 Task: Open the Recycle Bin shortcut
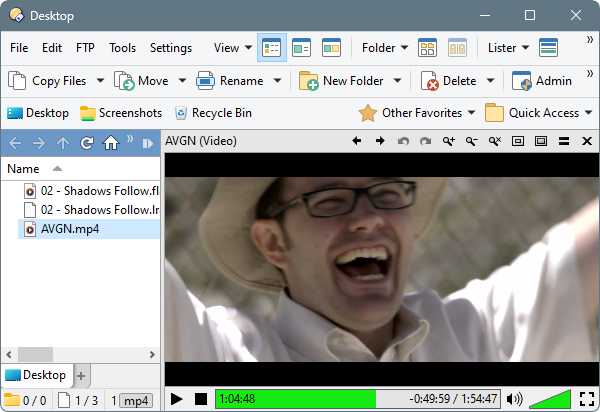(213, 113)
